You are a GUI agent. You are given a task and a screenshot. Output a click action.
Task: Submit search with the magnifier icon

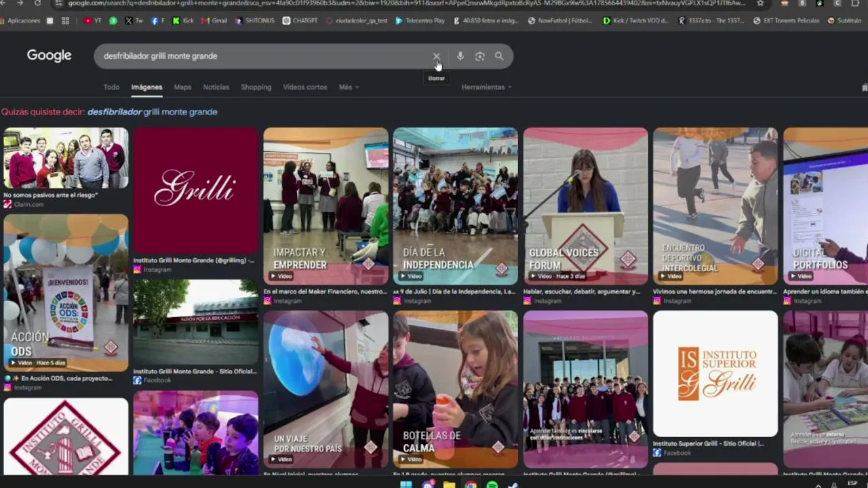[499, 56]
